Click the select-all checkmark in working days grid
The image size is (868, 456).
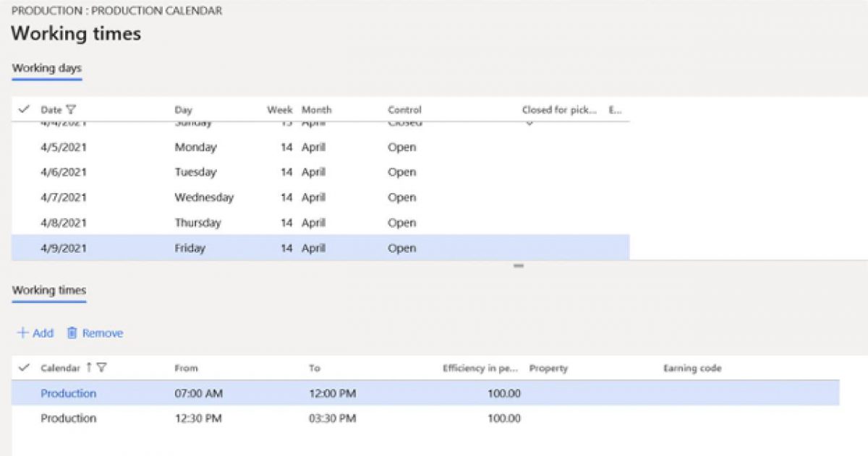24,110
